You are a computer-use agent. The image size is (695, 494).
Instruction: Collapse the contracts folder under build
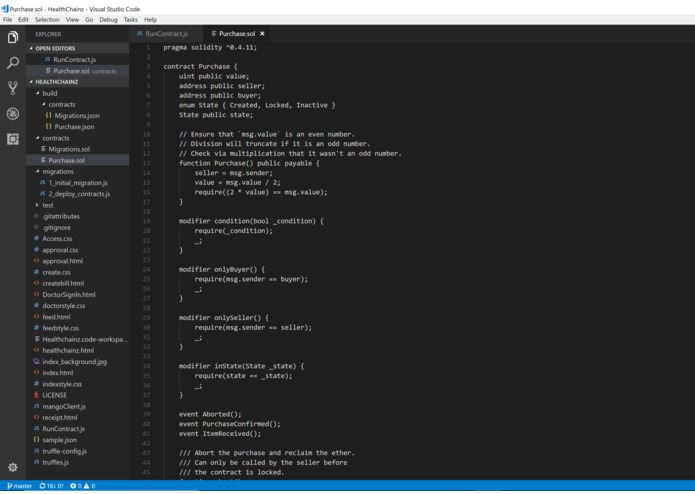coord(78,105)
